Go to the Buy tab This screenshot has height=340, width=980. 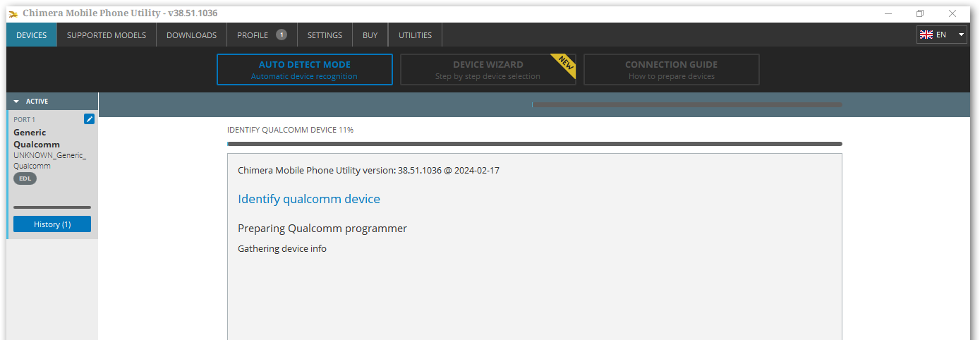(x=370, y=35)
